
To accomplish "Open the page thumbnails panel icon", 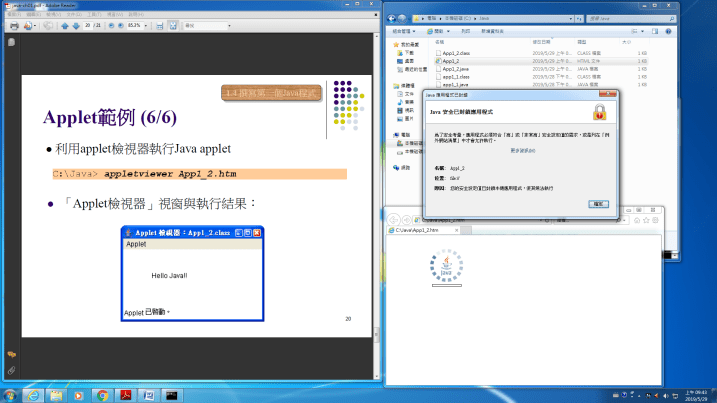I will (10, 42).
